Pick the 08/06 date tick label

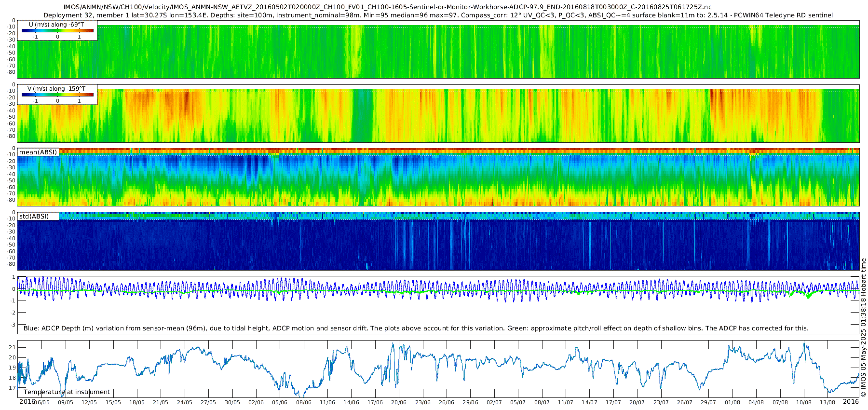click(x=303, y=402)
